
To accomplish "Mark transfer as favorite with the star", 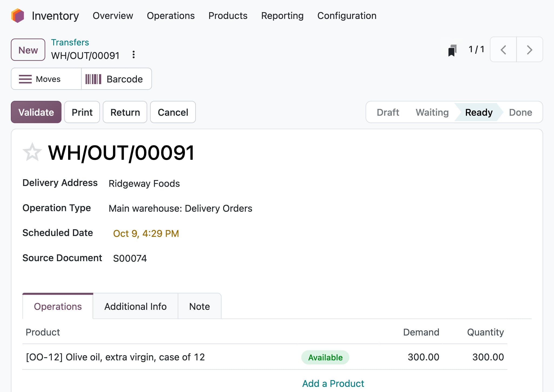I will pos(32,152).
